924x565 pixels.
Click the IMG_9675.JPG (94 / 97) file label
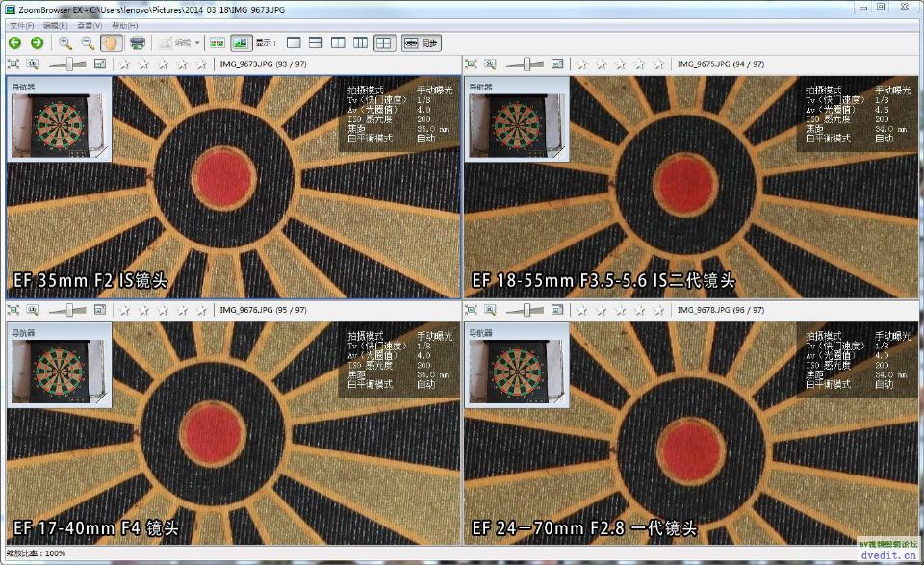tap(721, 64)
